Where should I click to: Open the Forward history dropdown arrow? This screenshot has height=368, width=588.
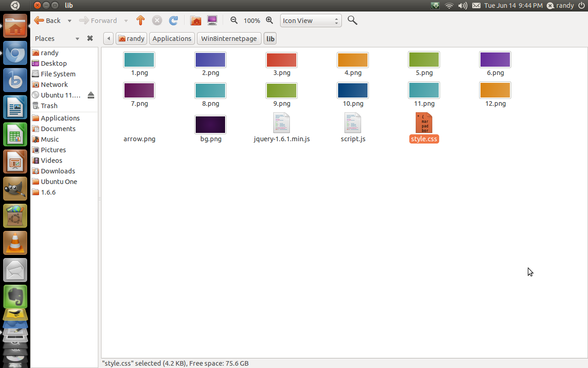pyautogui.click(x=126, y=21)
